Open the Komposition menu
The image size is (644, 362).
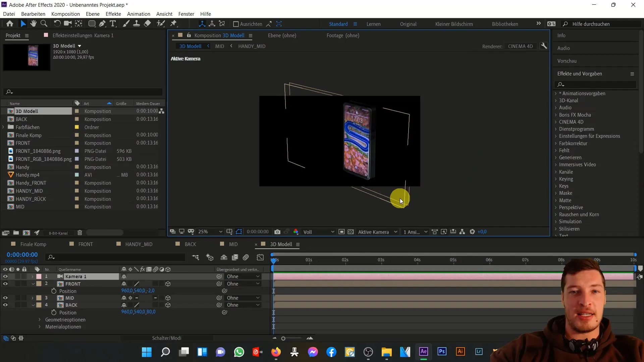tap(65, 14)
